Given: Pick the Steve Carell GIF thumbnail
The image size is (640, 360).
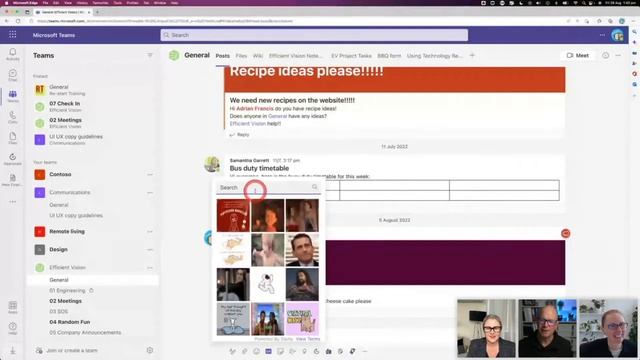Looking at the screenshot, I should (x=302, y=250).
